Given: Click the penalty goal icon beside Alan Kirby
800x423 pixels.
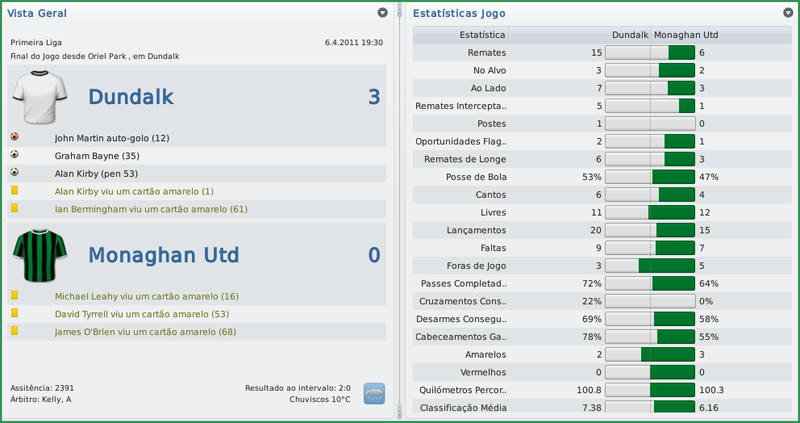Looking at the screenshot, I should pyautogui.click(x=15, y=173).
